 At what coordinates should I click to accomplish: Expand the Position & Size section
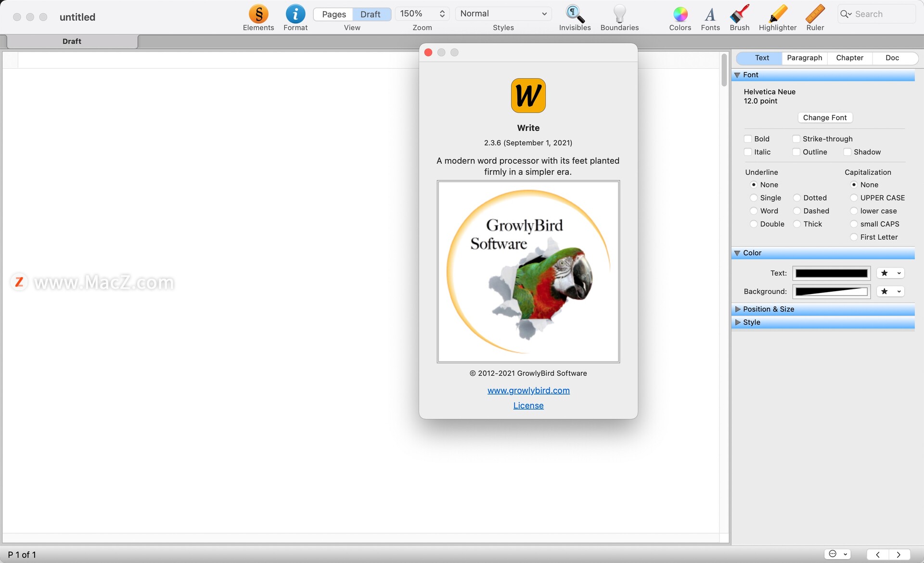point(738,309)
